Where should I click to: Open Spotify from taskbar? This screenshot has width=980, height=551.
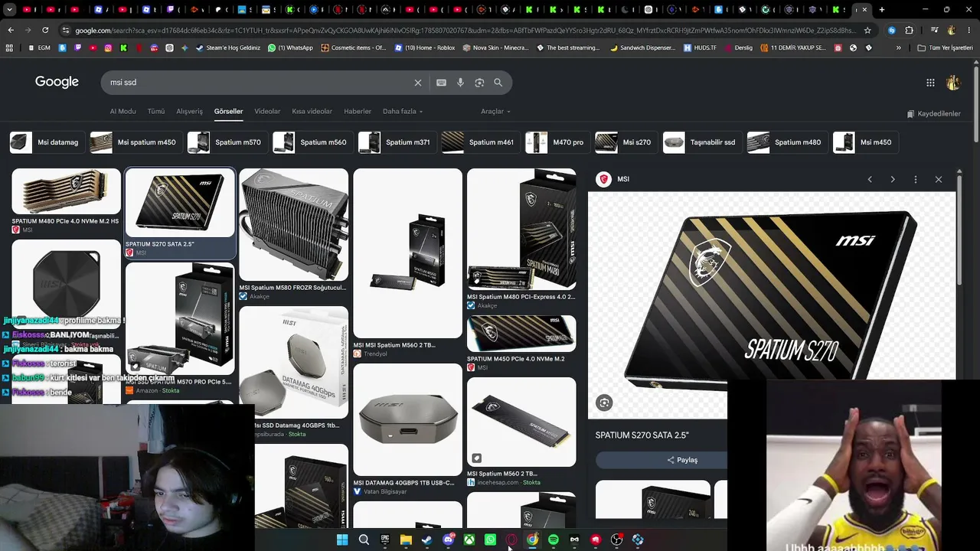(x=554, y=540)
